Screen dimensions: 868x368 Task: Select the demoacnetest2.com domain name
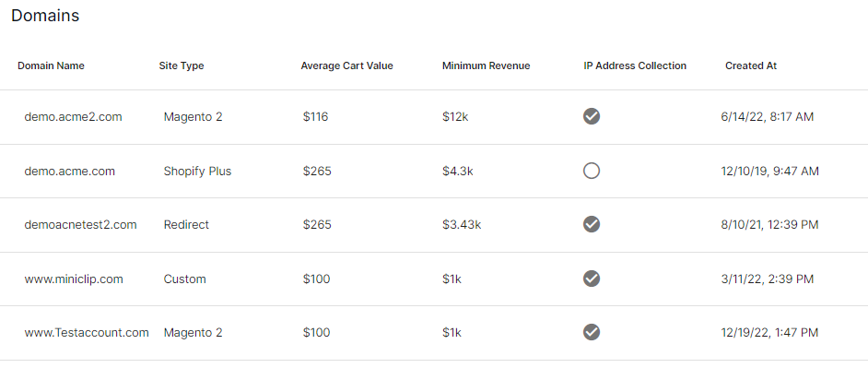[x=80, y=225]
